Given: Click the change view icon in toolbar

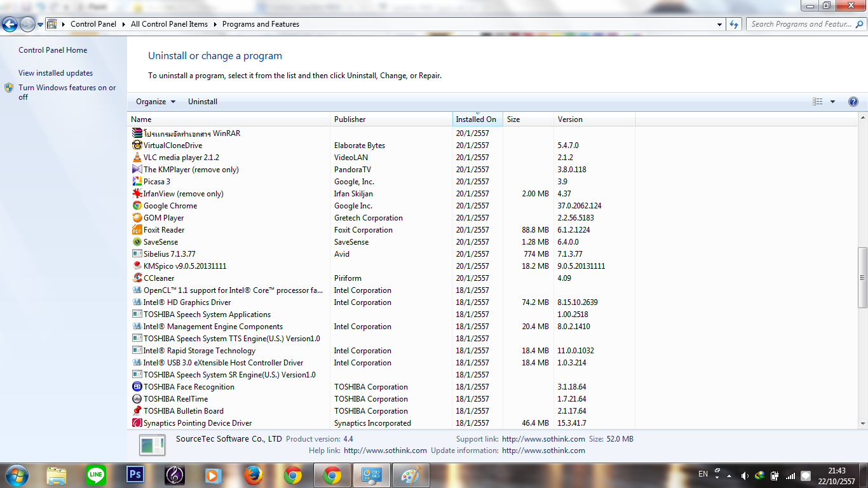Looking at the screenshot, I should (818, 102).
